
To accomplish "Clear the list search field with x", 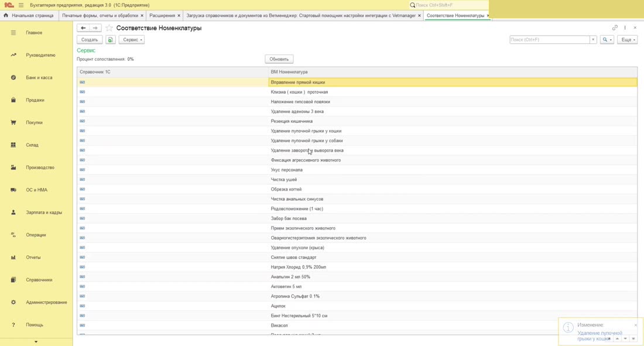I will [x=593, y=40].
